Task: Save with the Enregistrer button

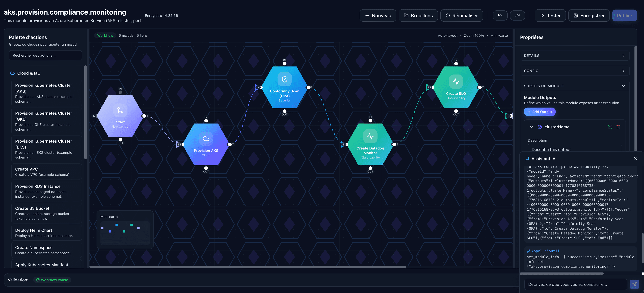Action: tap(589, 15)
